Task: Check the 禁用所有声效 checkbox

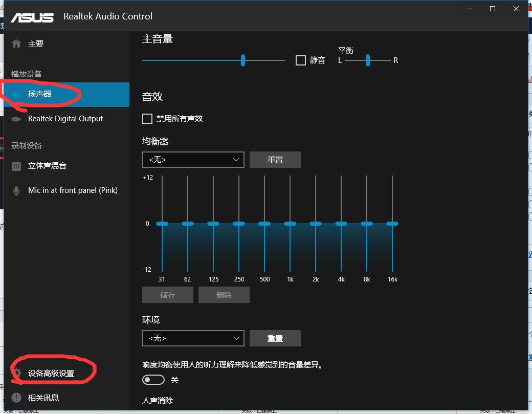Action: tap(147, 119)
